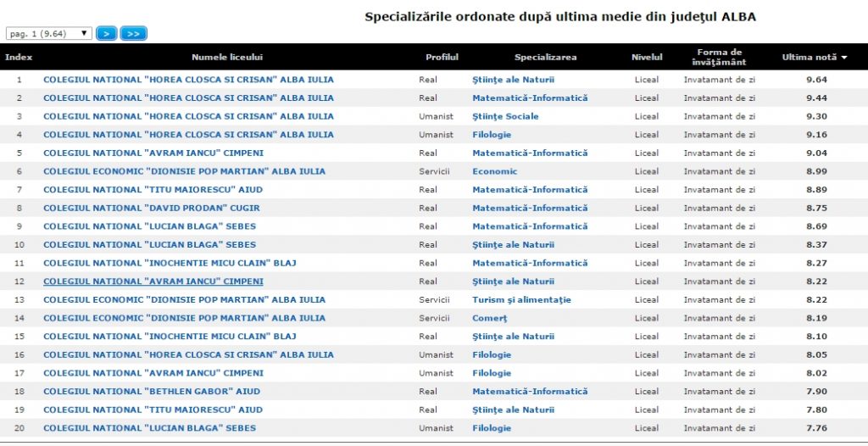Screen dimensions: 868x446
Task: Click the Economic specialization link
Action: point(495,171)
